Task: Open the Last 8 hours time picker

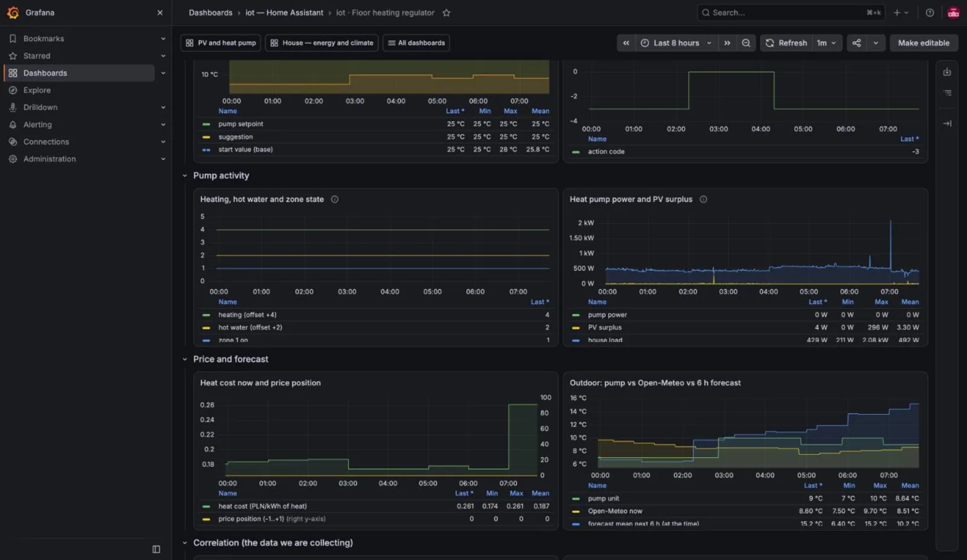Action: [676, 43]
